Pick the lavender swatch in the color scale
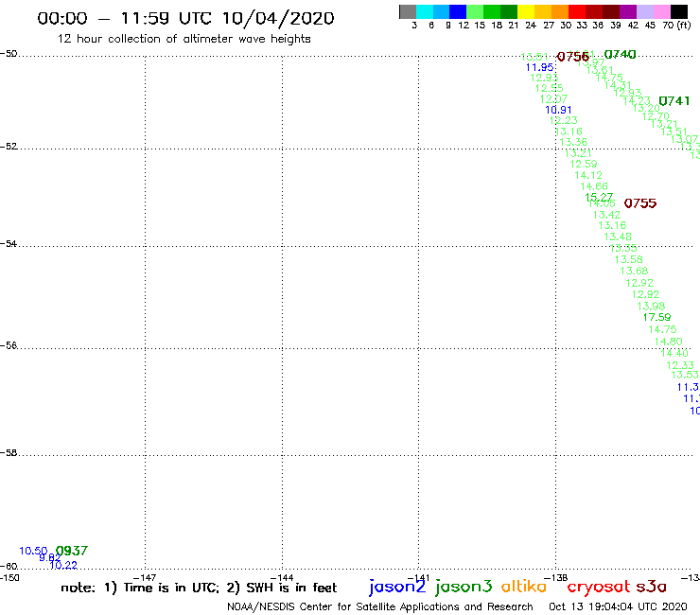This screenshot has width=700, height=615. [x=644, y=11]
